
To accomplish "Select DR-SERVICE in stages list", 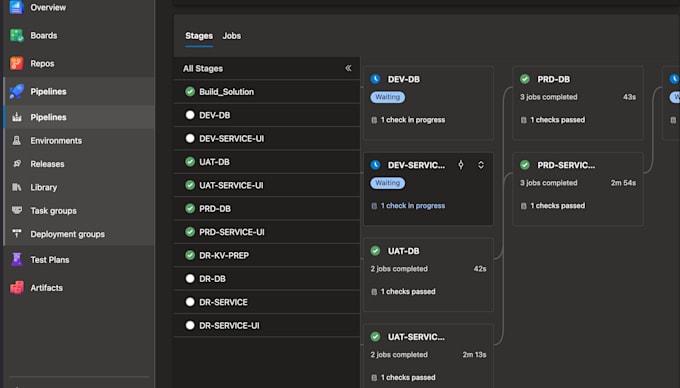I will (x=267, y=302).
